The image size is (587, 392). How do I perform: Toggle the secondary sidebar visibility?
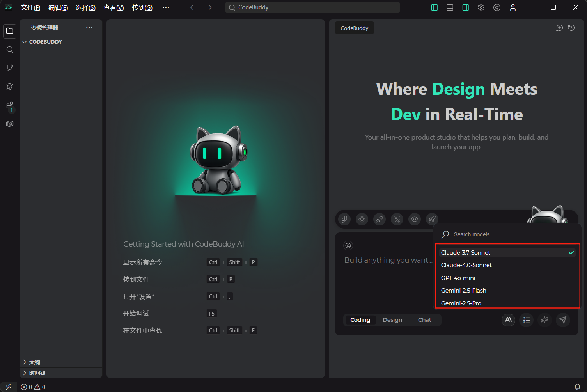pyautogui.click(x=465, y=7)
